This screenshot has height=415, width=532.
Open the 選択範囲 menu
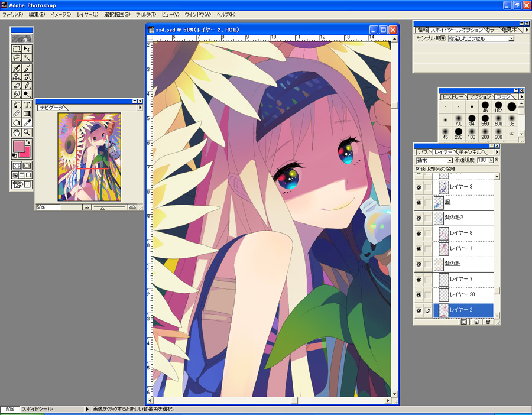(117, 15)
